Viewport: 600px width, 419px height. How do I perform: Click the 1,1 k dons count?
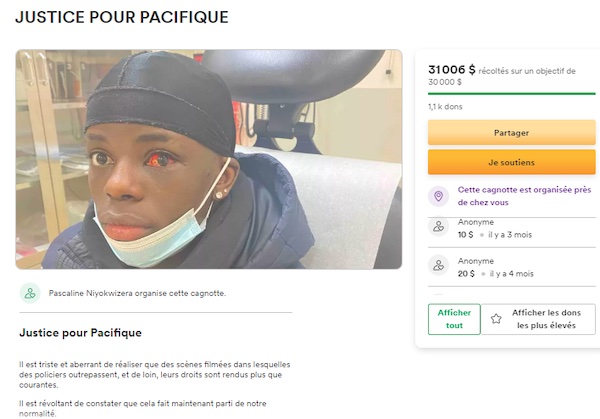[445, 107]
